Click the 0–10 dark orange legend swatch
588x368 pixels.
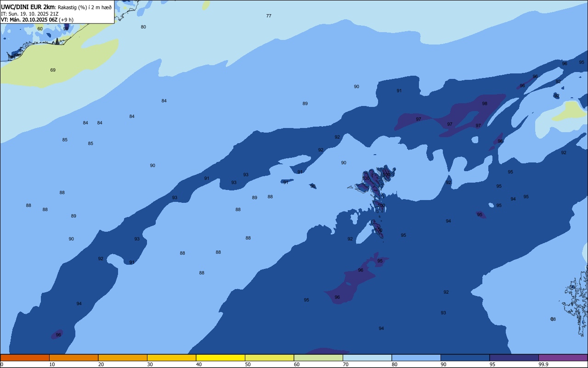coord(25,357)
